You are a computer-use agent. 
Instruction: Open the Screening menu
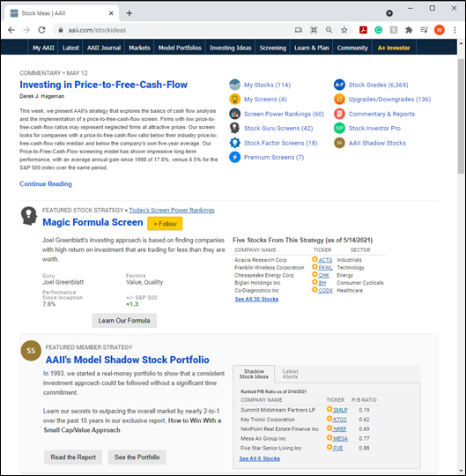coord(273,48)
